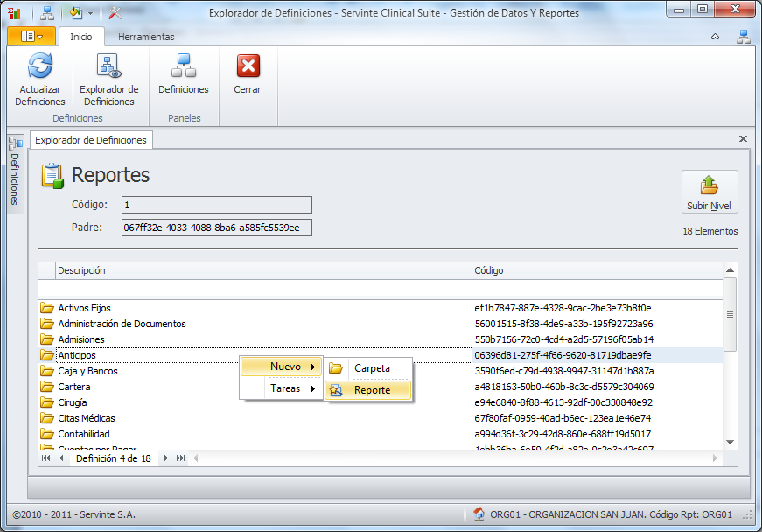The image size is (762, 532).
Task: Expand the paint bucket skin dropdown arrow
Action: 90,14
